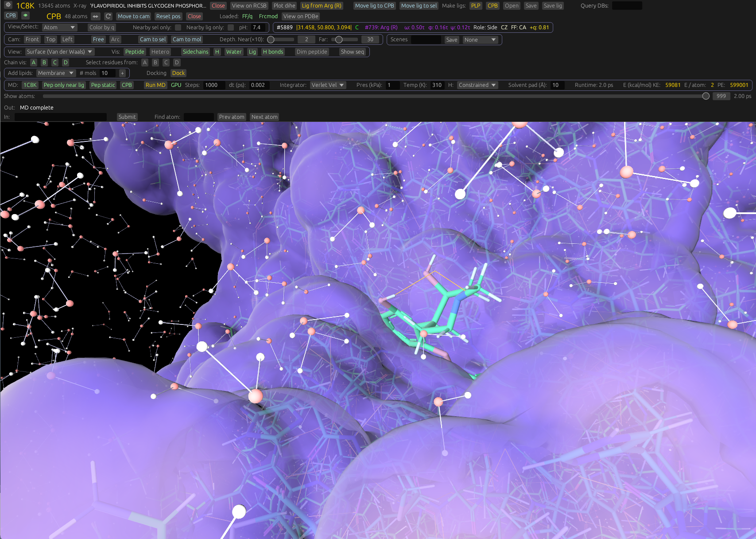The image size is (756, 539).
Task: Select the Arc camera mode
Action: point(115,39)
